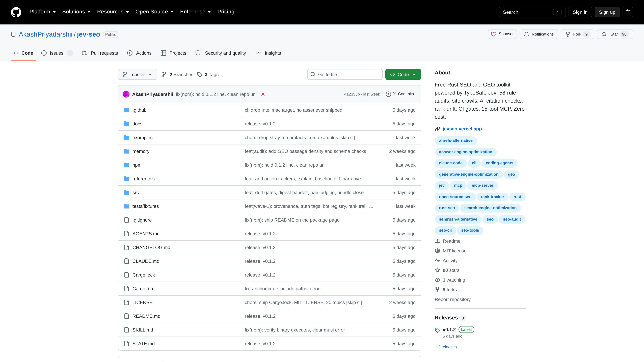Expand the Open Source menu
The height and width of the screenshot is (362, 644).
154,12
